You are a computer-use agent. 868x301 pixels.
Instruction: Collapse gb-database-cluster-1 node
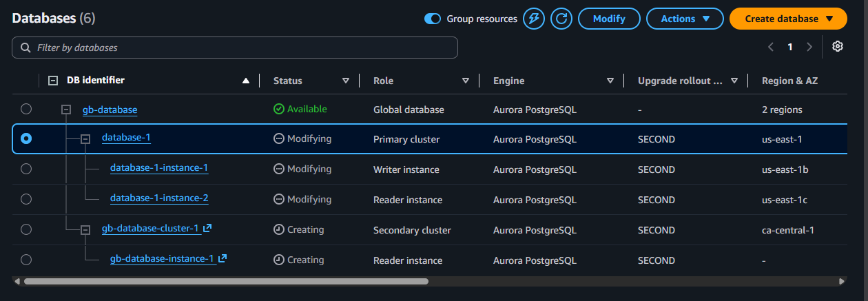click(x=85, y=230)
